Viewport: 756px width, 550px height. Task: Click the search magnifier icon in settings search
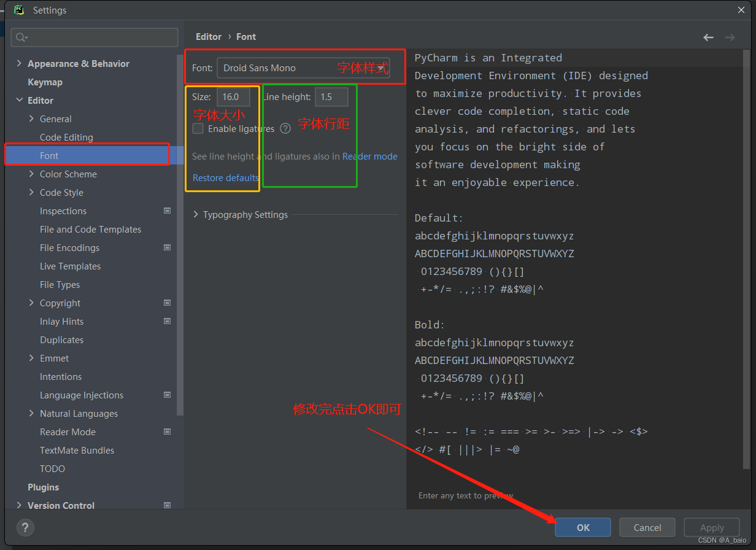point(21,37)
